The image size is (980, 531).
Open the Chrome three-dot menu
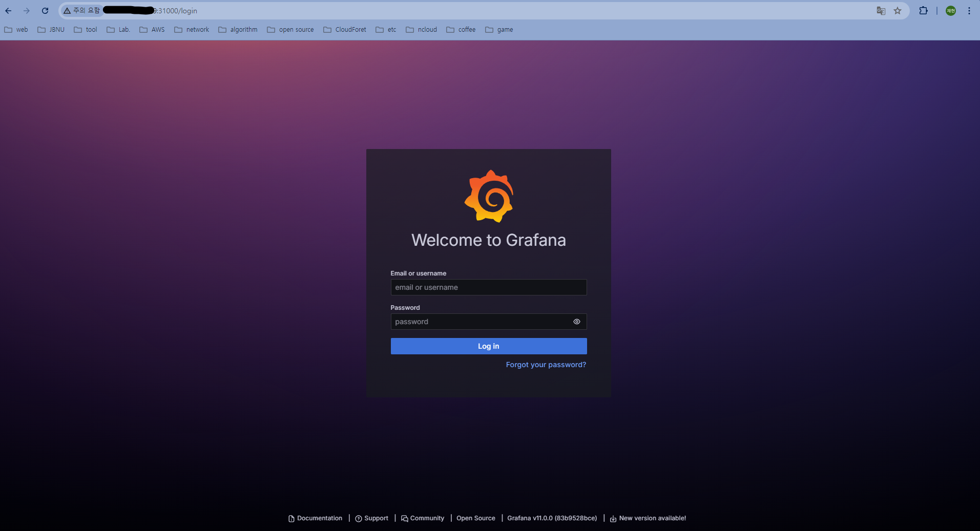pyautogui.click(x=969, y=11)
